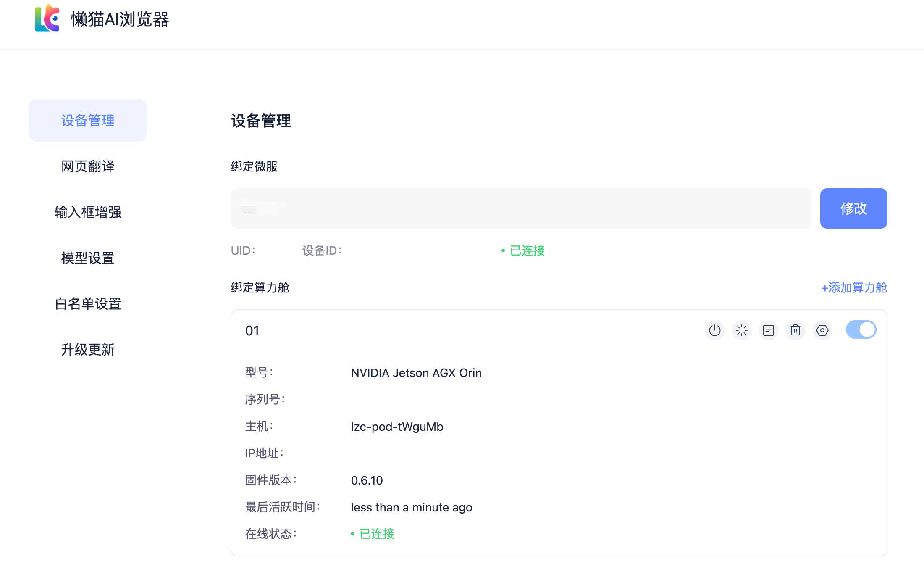Screen dimensions: 924x585
Task: Go to 输入框增强 settings
Action: click(x=88, y=212)
